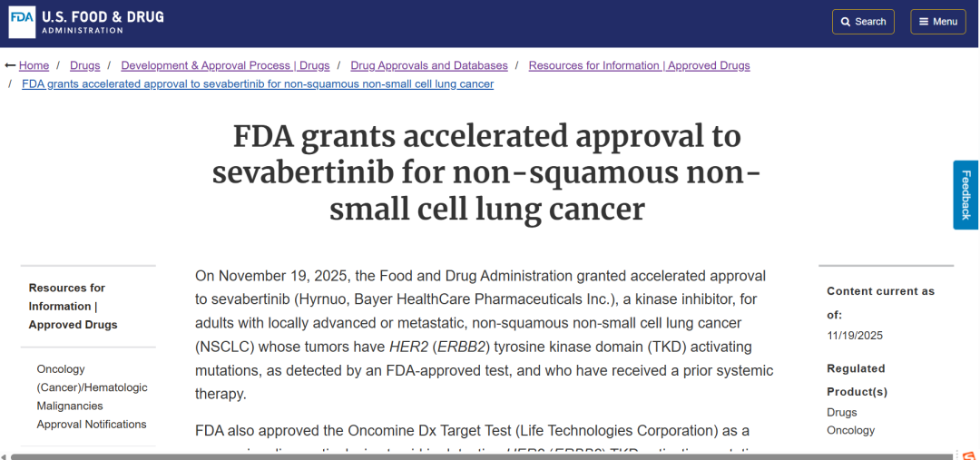
Task: Open the Feedback side tab
Action: click(x=965, y=195)
